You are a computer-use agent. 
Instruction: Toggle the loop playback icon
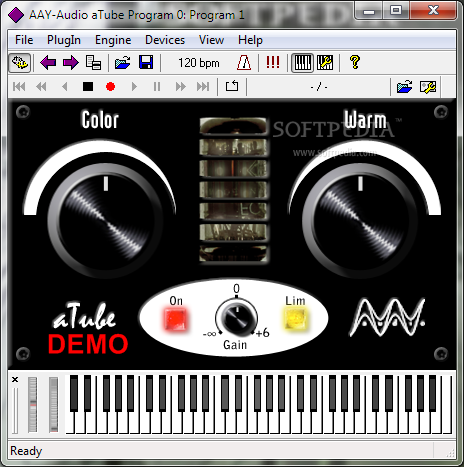tap(232, 86)
